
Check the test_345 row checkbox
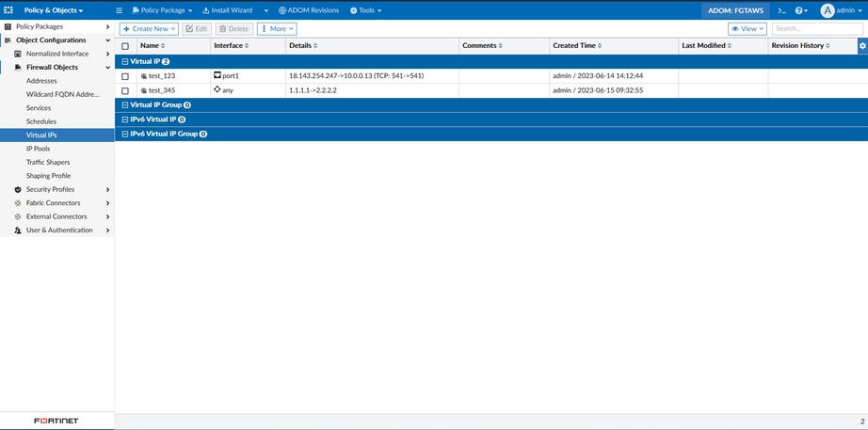[125, 90]
